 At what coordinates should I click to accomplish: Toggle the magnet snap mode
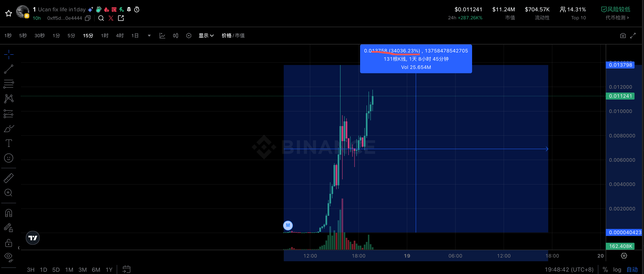tap(8, 213)
